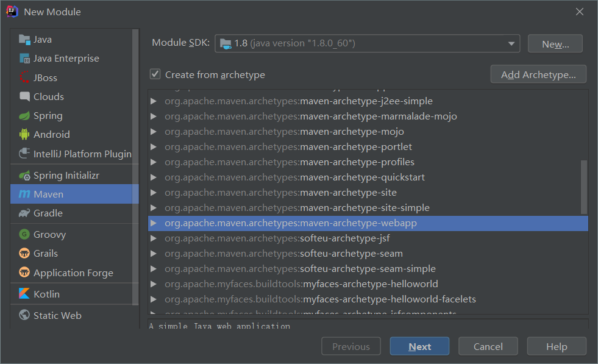This screenshot has width=598, height=364.
Task: Uncheck Create from archetype checkbox
Action: pos(155,74)
